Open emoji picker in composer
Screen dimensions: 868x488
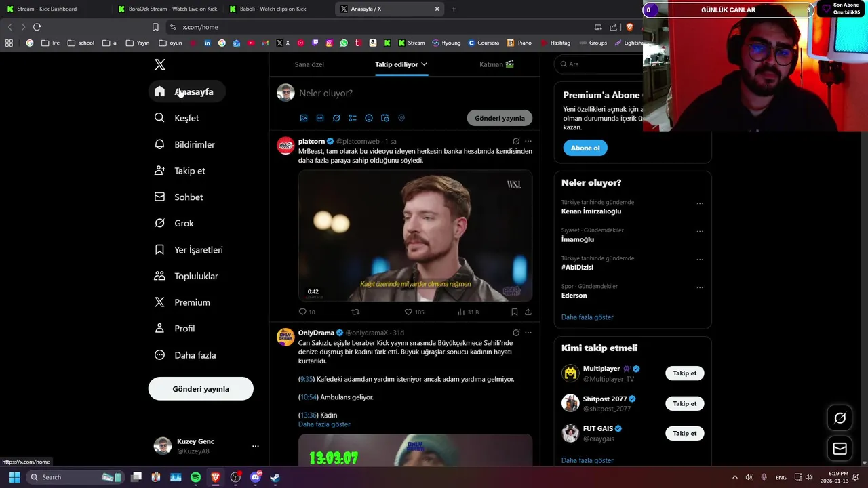(369, 118)
